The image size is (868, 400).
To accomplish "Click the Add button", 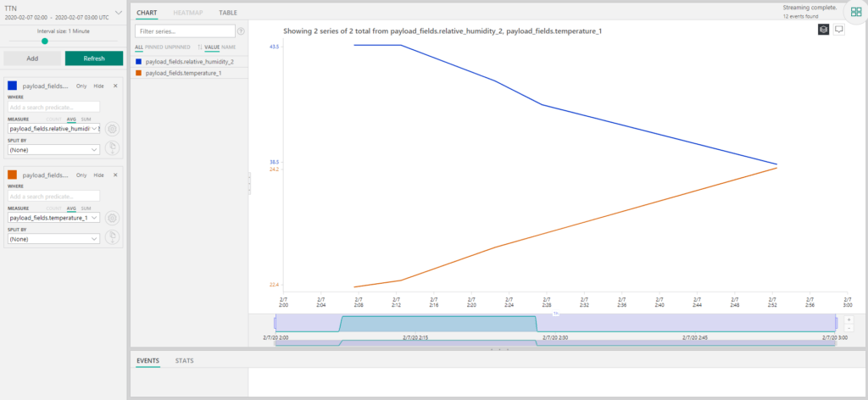I will pyautogui.click(x=31, y=58).
